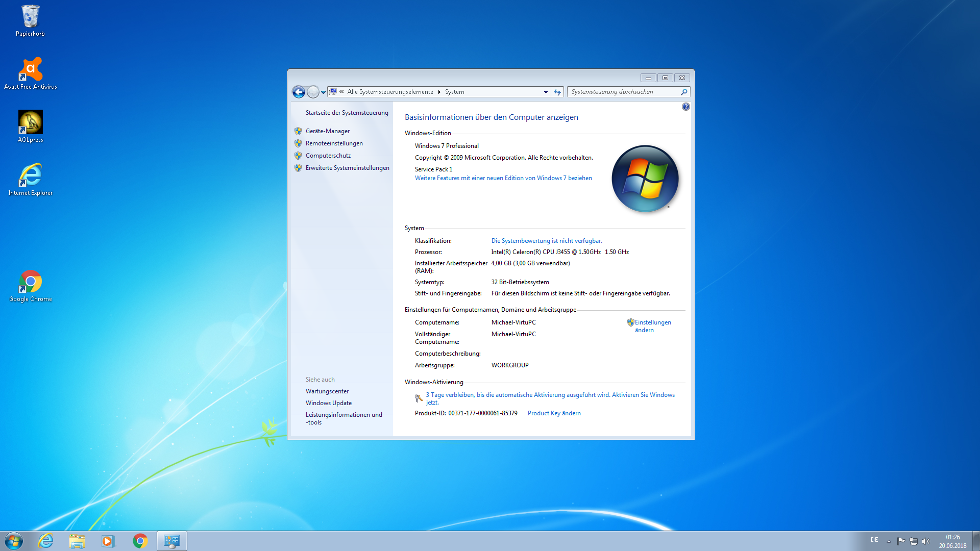Expand the address bar history dropdown

click(x=546, y=92)
